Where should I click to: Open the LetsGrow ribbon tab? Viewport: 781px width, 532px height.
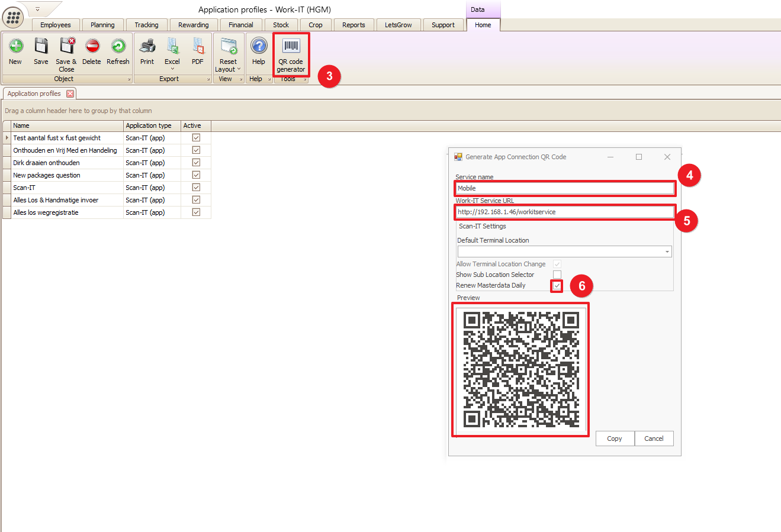pyautogui.click(x=398, y=25)
